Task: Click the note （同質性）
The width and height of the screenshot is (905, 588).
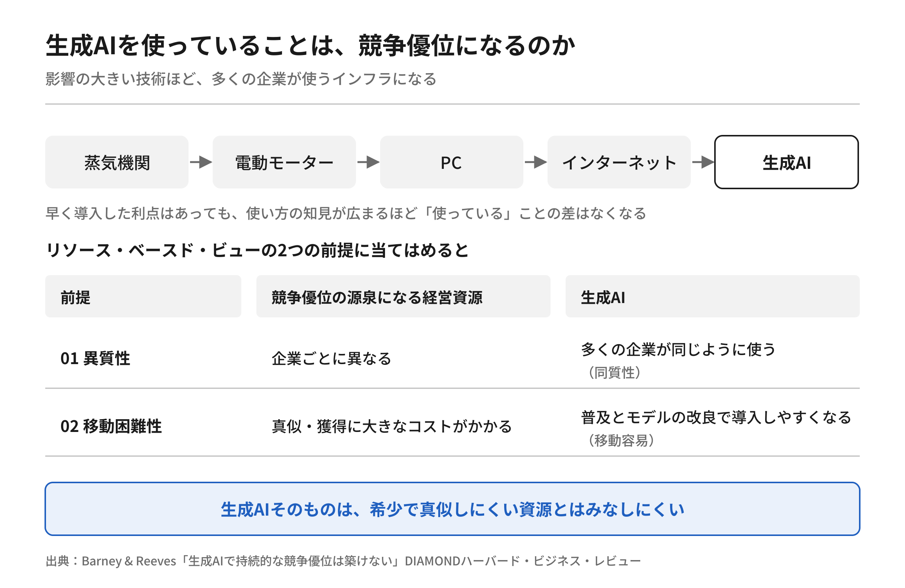Action: coord(615,372)
